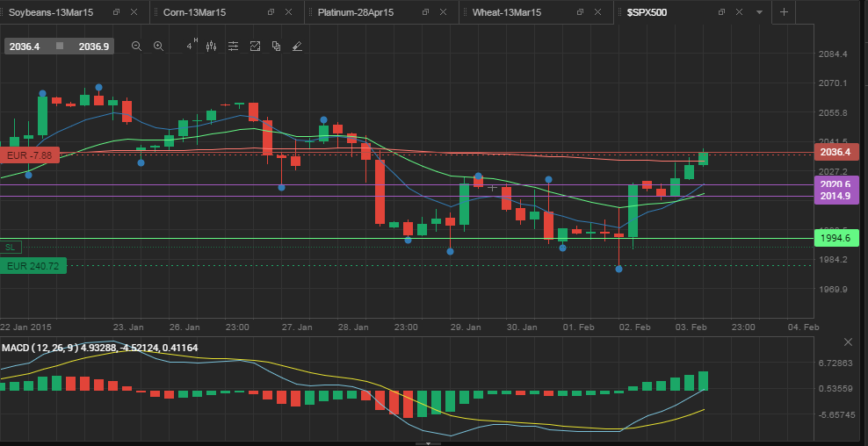Click the lowest blue fractal marker near 02. Feb

618,269
